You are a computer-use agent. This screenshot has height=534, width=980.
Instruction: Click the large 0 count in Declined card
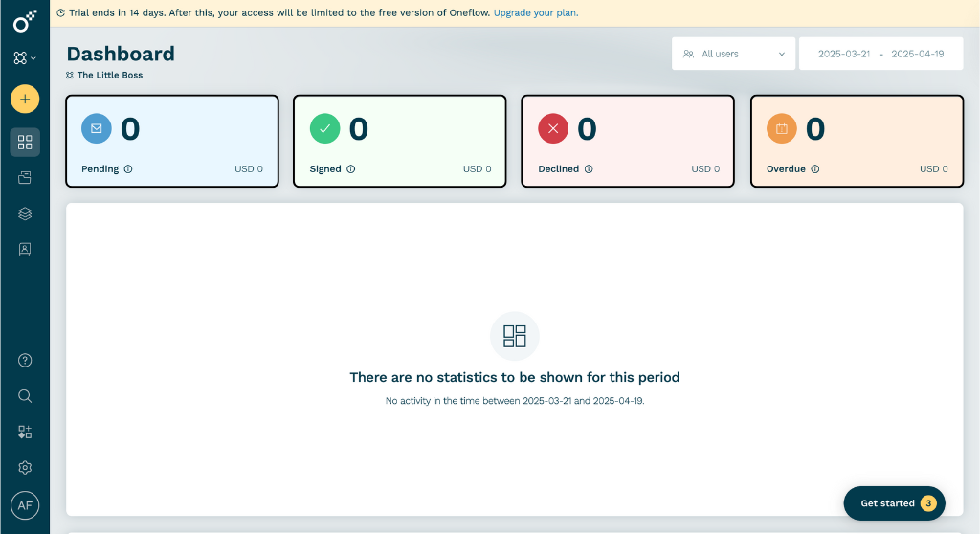[x=587, y=129]
